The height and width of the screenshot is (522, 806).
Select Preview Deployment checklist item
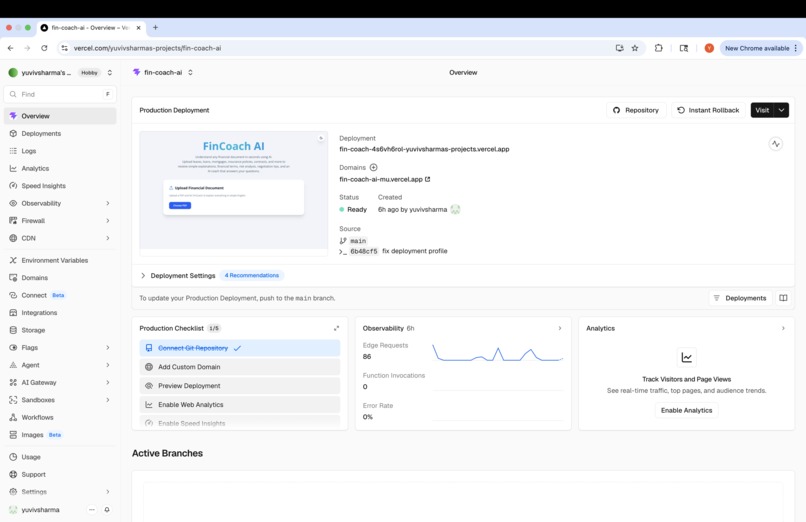pyautogui.click(x=240, y=386)
